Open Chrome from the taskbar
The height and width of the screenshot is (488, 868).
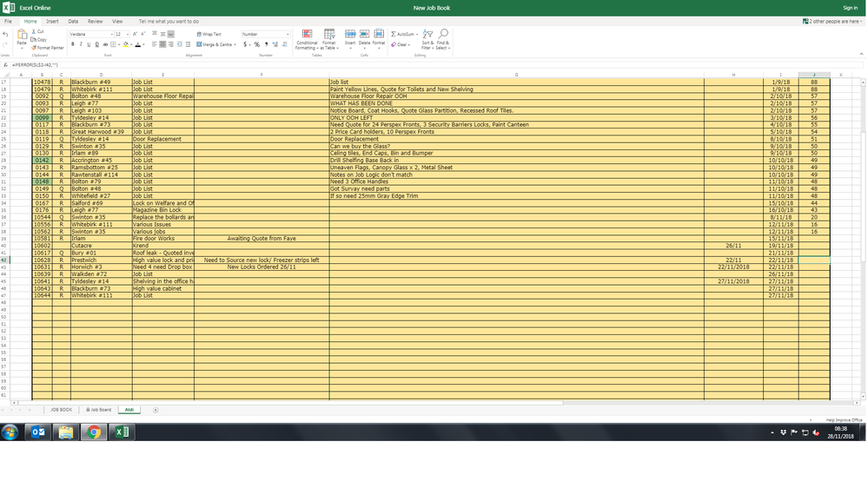[x=94, y=432]
